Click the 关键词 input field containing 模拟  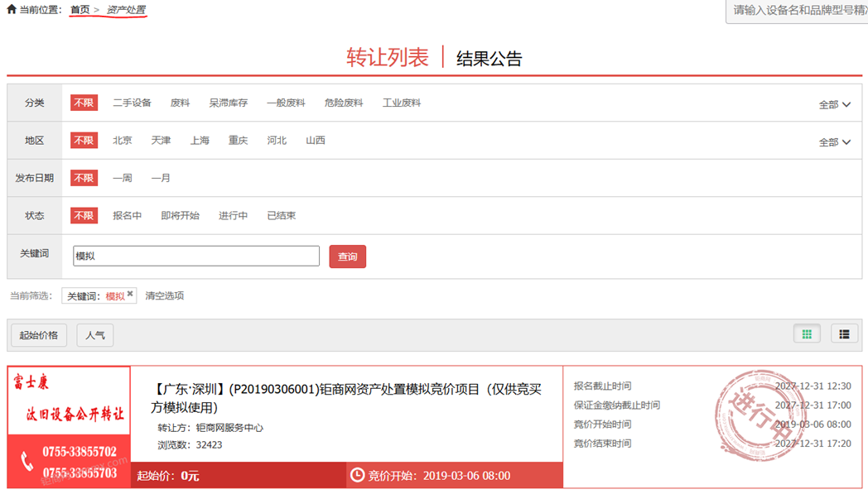point(196,257)
